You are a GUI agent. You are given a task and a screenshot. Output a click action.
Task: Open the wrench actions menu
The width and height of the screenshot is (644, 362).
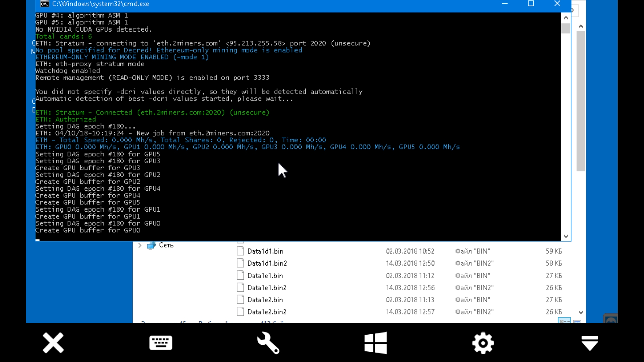point(268,343)
